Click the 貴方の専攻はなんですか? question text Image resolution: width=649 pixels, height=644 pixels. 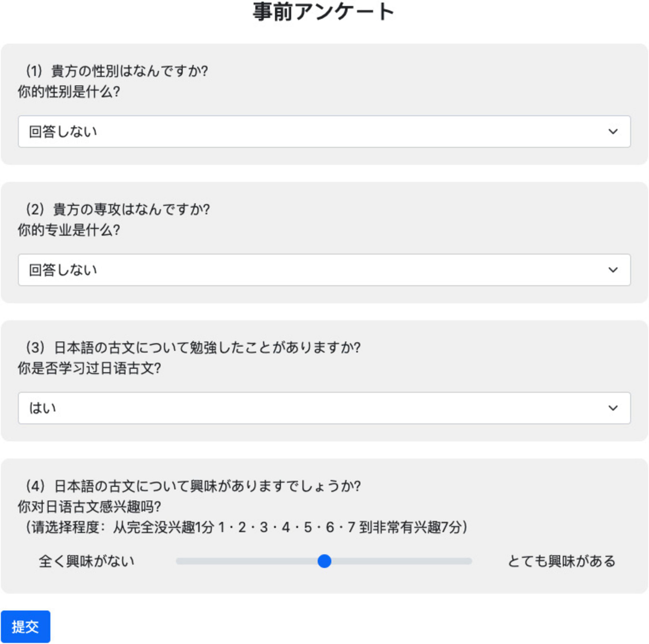[131, 209]
